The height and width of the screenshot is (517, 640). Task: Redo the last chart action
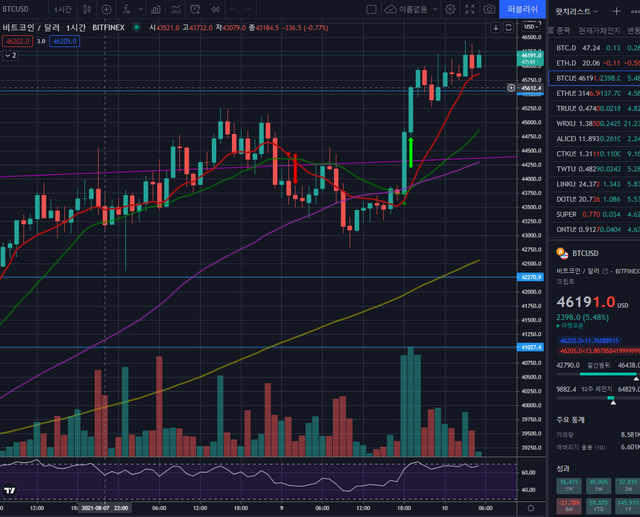(247, 9)
